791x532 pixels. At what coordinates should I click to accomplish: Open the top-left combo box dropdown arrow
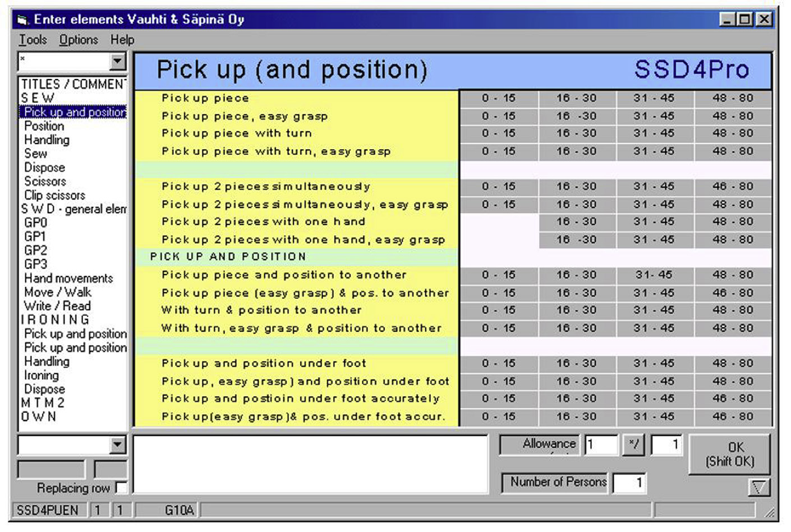tap(117, 61)
